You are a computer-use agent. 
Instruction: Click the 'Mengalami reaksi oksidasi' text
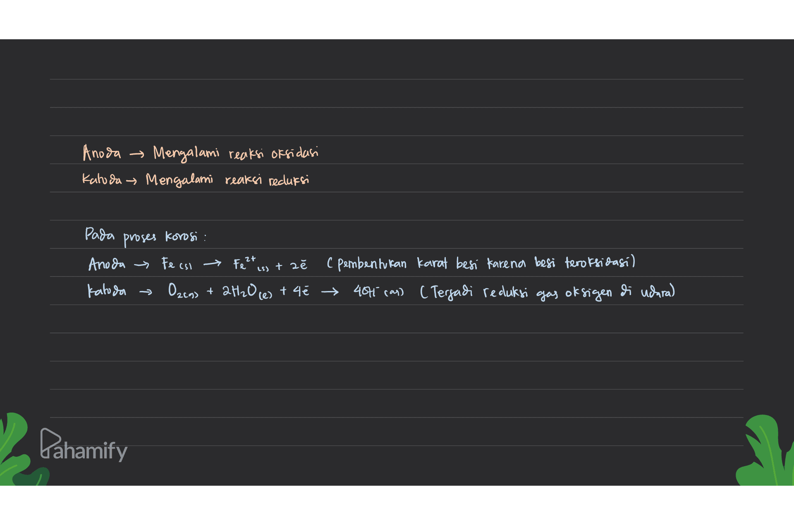point(236,153)
